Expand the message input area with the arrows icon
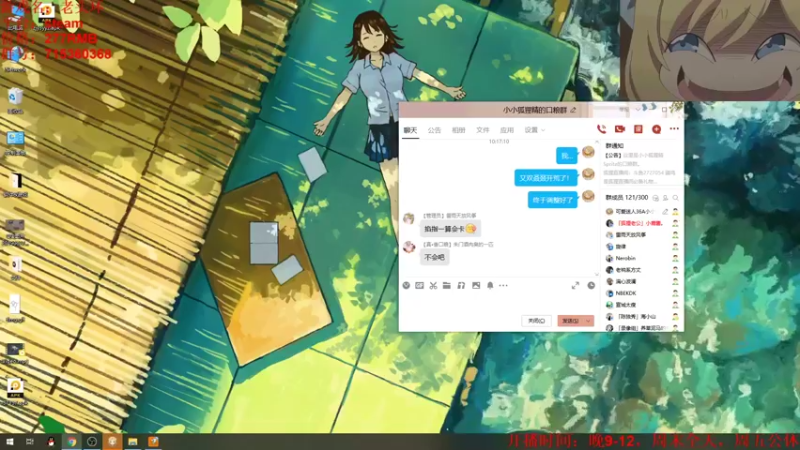The image size is (800, 450). point(576,286)
